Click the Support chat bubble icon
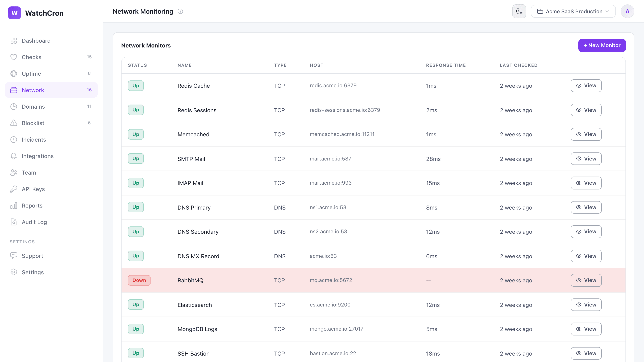644x362 pixels. 14,256
